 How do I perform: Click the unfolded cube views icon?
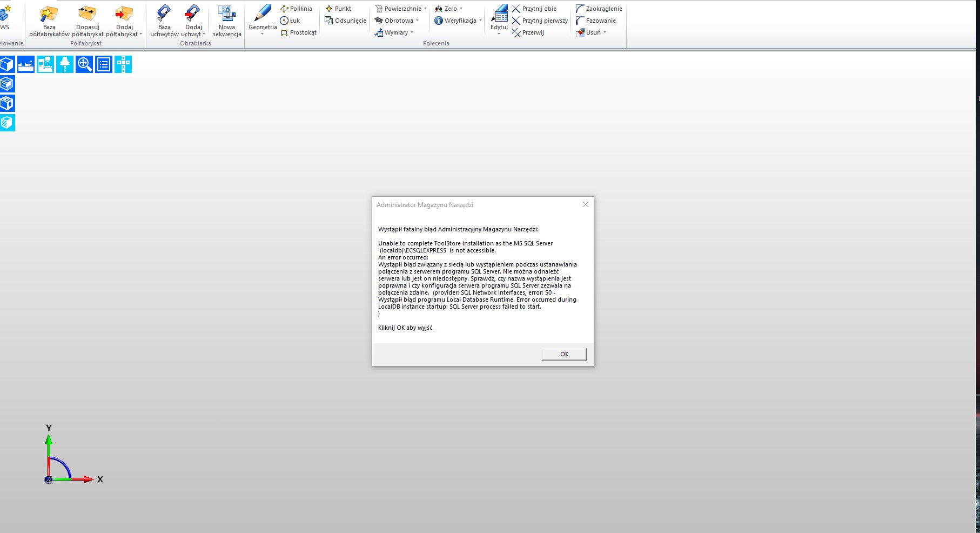123,64
